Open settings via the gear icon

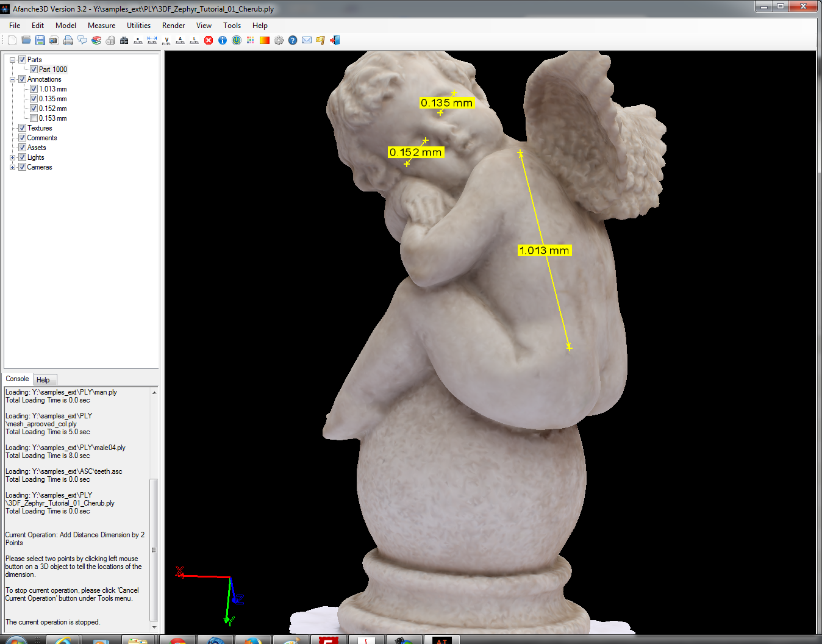(279, 40)
